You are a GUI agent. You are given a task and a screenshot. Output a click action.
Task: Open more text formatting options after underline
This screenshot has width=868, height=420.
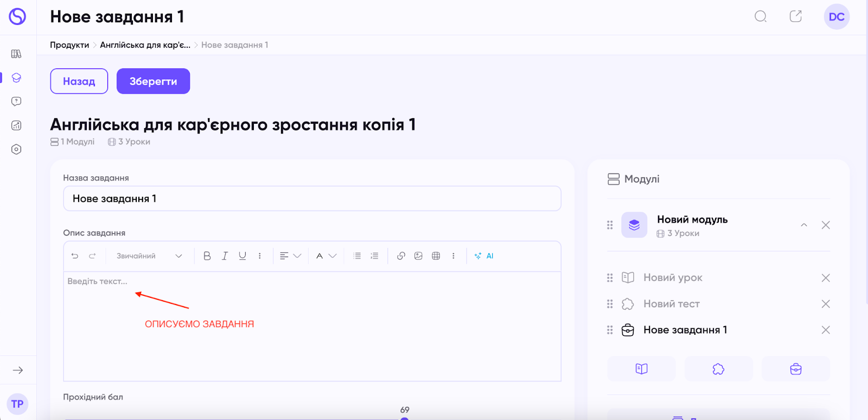260,256
